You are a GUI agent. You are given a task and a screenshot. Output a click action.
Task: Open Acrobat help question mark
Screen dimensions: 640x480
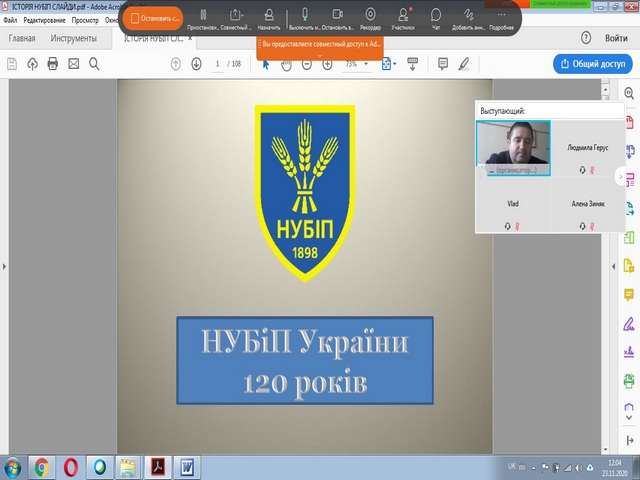click(586, 38)
